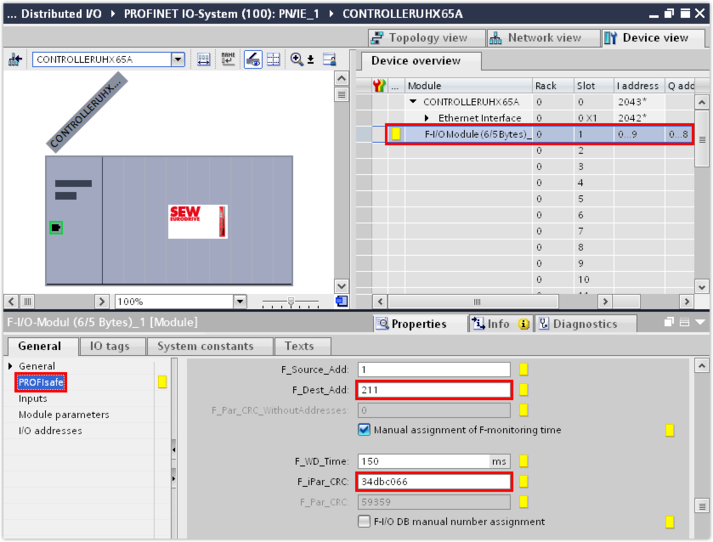Collapse the CONTROLLERUHX65A tree node
713x542 pixels.
pyautogui.click(x=413, y=102)
